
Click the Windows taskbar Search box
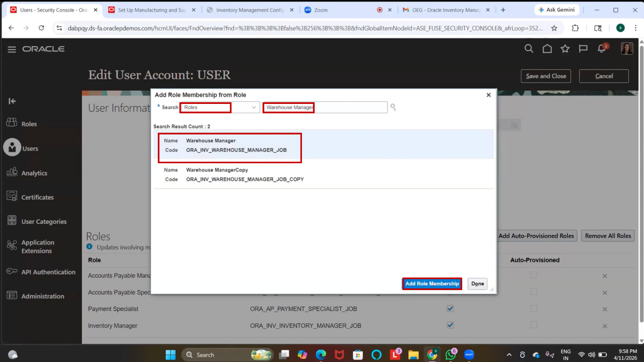coord(227,355)
